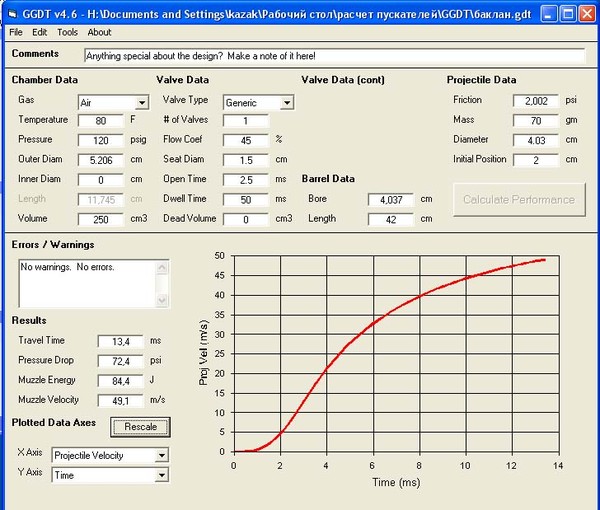Open the File menu
The height and width of the screenshot is (510, 600).
[16, 32]
